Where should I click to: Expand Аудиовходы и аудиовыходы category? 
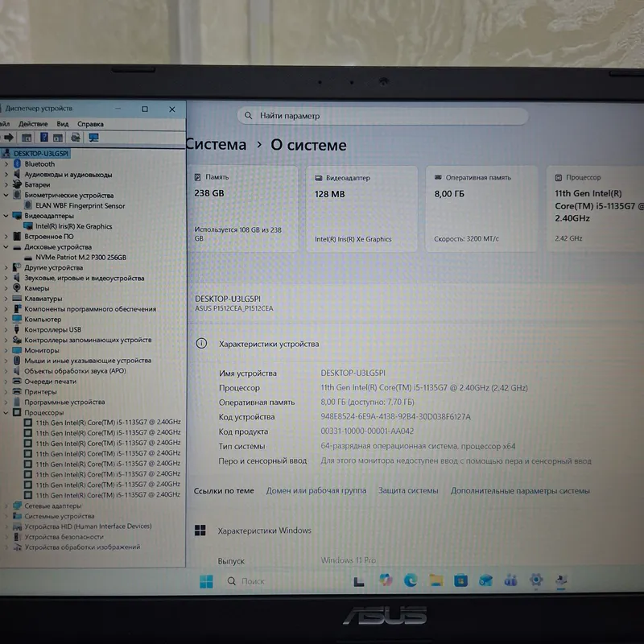6,174
